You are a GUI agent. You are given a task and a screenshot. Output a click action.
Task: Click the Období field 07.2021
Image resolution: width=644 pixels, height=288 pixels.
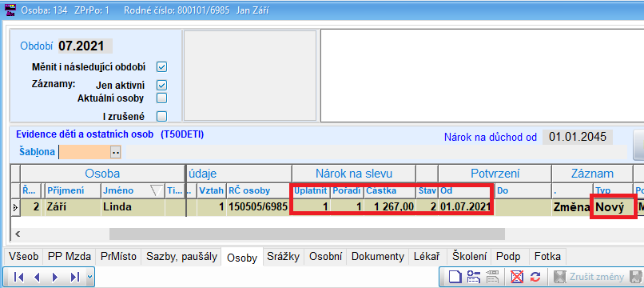pos(85,46)
